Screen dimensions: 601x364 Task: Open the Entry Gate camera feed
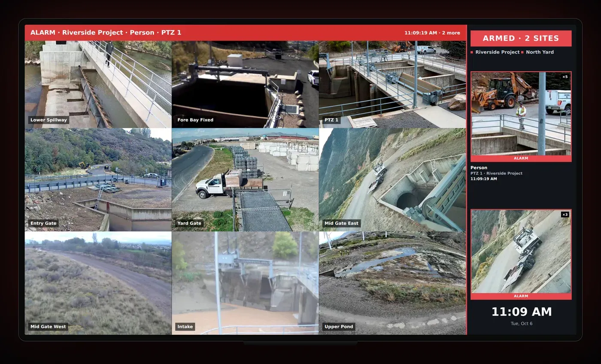[98, 180]
